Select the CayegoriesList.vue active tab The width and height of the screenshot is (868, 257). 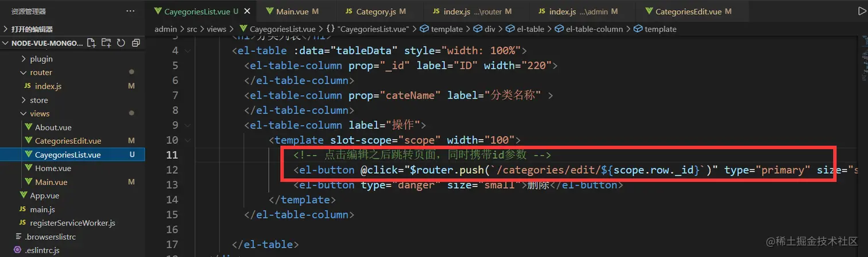tap(201, 11)
